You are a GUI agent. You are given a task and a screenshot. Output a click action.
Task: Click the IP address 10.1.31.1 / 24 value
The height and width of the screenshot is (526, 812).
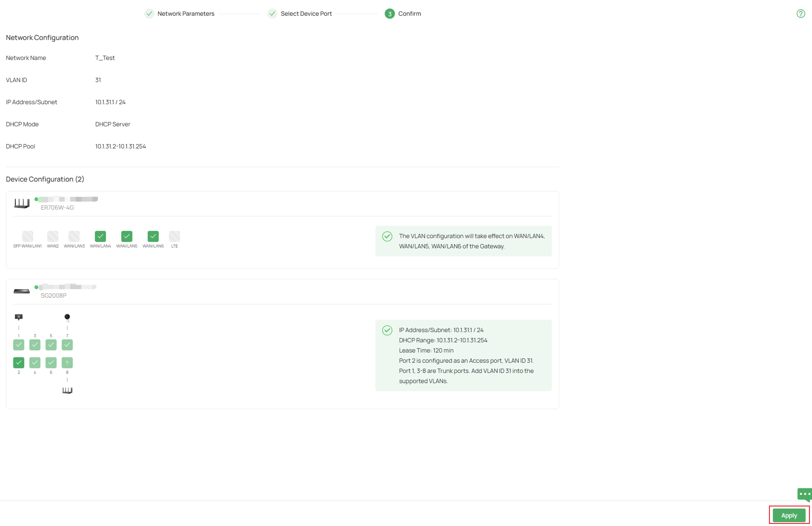[110, 102]
